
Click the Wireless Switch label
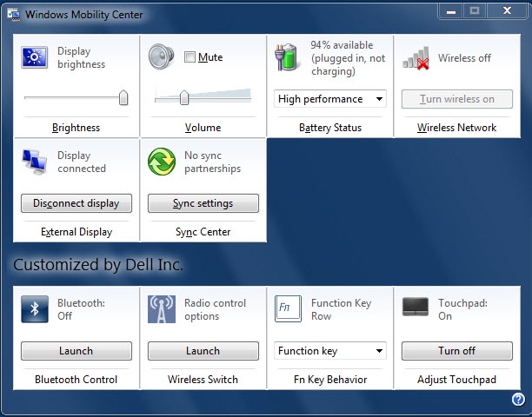[x=203, y=380]
